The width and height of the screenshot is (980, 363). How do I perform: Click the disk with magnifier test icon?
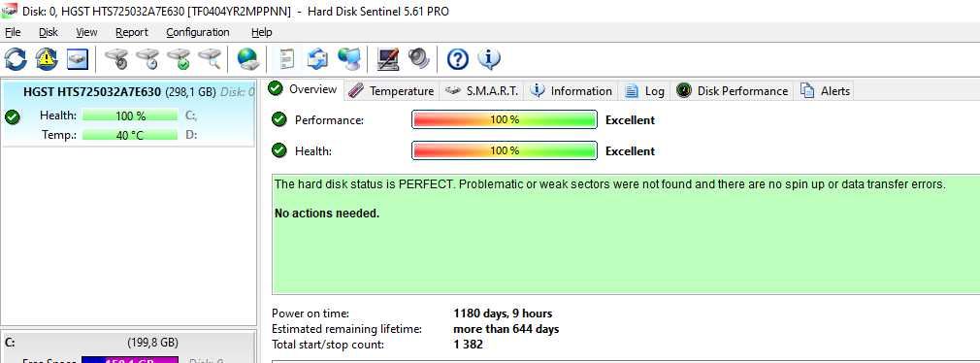tap(210, 59)
